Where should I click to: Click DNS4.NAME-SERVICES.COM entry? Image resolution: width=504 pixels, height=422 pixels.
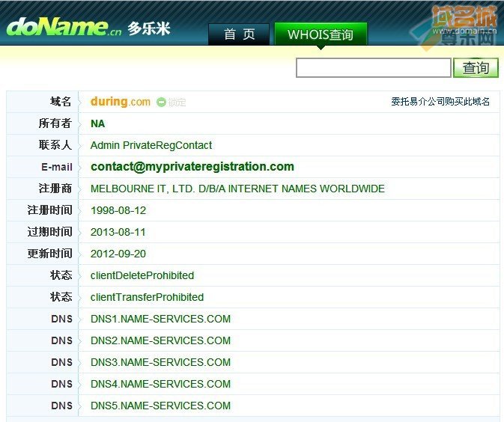(160, 384)
